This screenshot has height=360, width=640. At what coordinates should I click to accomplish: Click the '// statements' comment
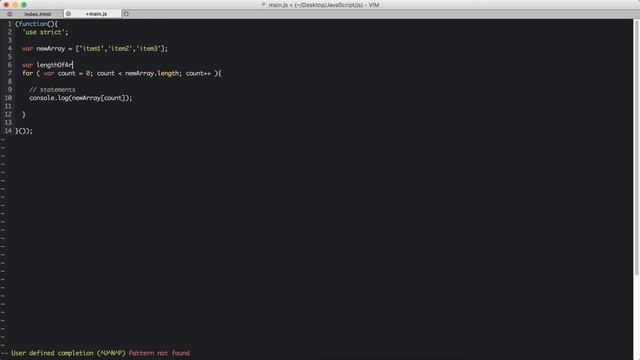click(52, 90)
